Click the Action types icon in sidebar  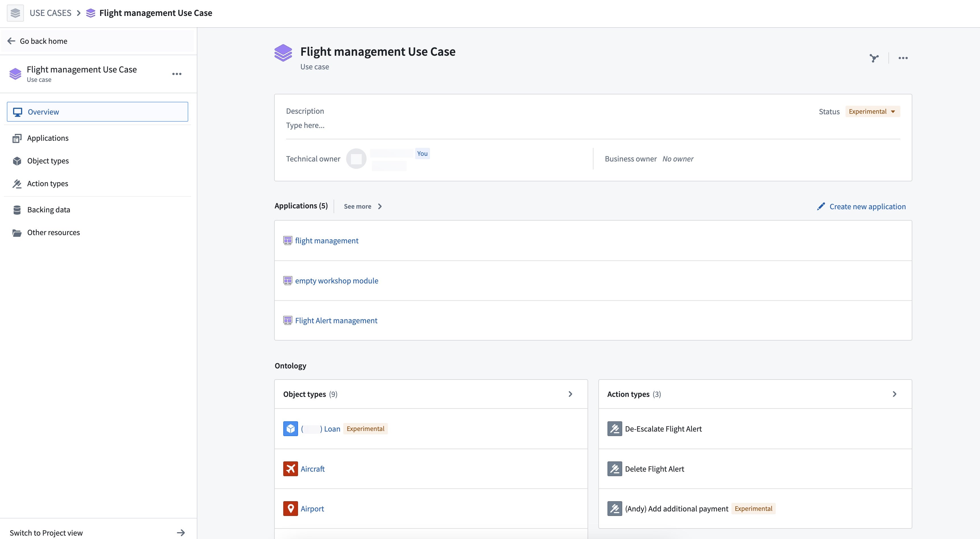point(17,184)
